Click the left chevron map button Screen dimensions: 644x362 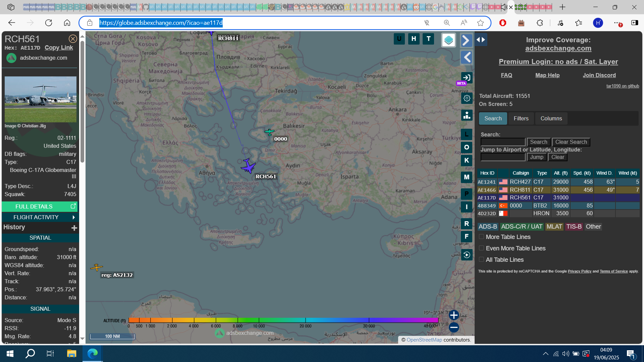point(466,57)
